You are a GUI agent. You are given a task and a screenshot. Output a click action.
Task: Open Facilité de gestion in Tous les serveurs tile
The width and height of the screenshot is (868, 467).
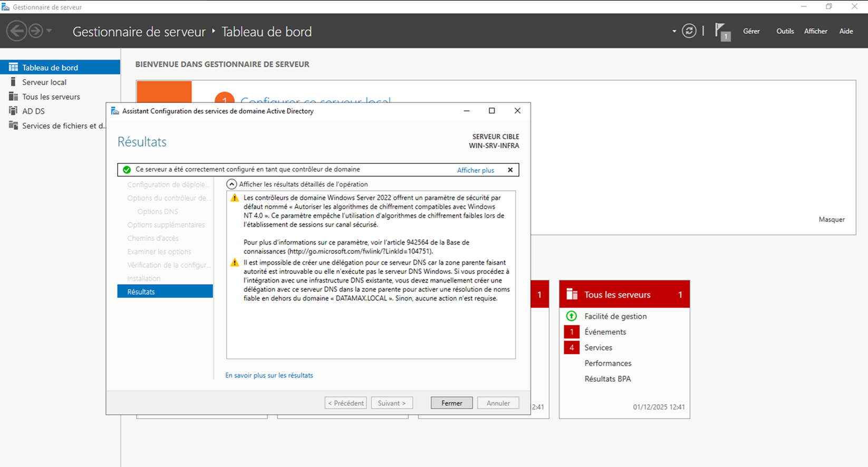615,316
